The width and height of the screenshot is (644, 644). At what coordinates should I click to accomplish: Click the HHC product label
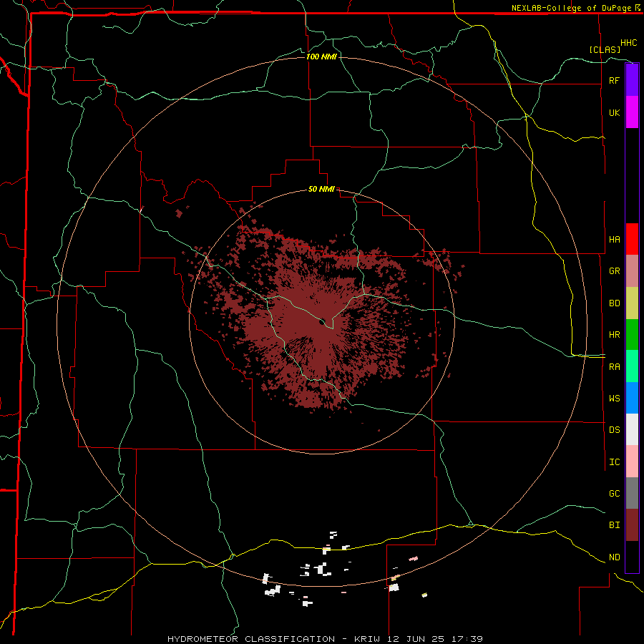pos(629,43)
